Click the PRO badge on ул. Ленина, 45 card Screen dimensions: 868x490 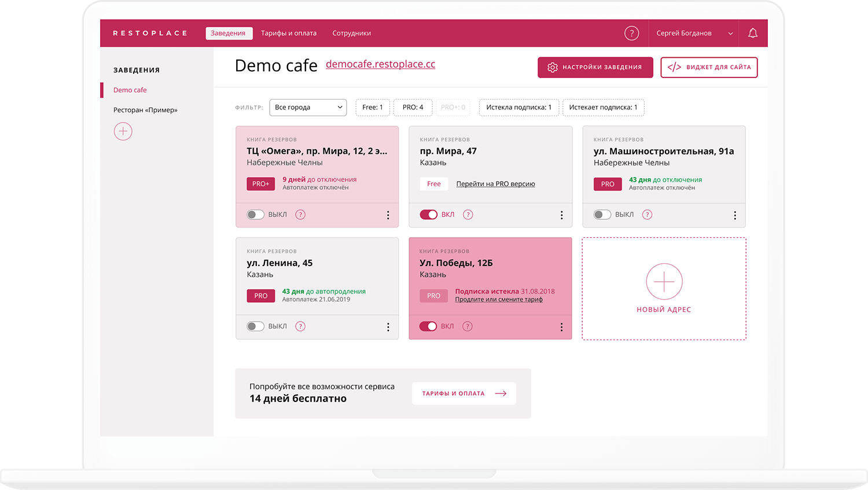261,296
